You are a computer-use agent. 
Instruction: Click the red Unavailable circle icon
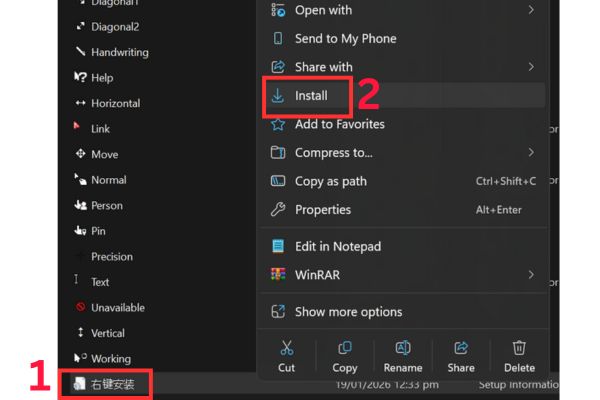tap(80, 307)
